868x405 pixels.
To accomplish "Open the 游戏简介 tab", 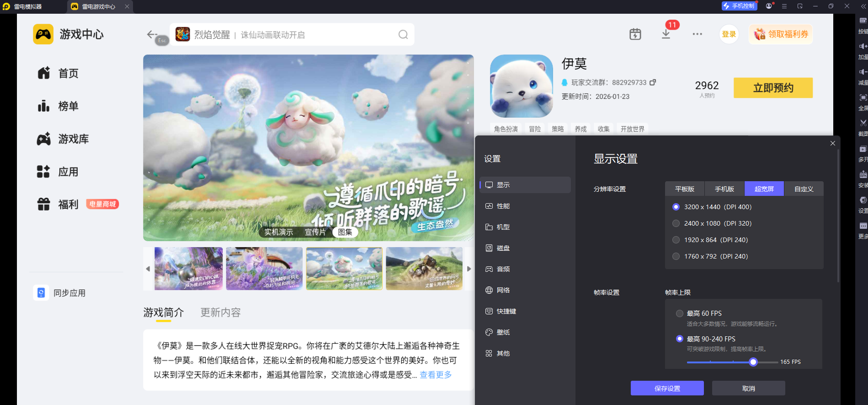I will coord(164,313).
